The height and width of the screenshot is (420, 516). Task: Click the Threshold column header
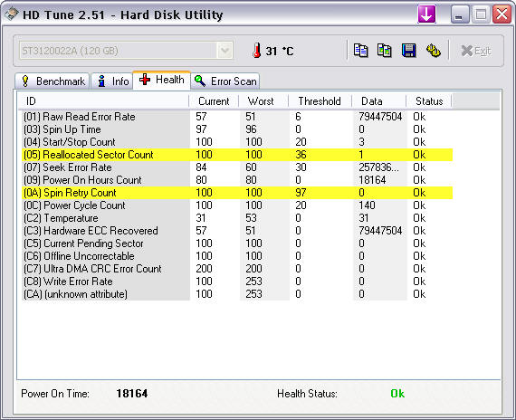[320, 101]
